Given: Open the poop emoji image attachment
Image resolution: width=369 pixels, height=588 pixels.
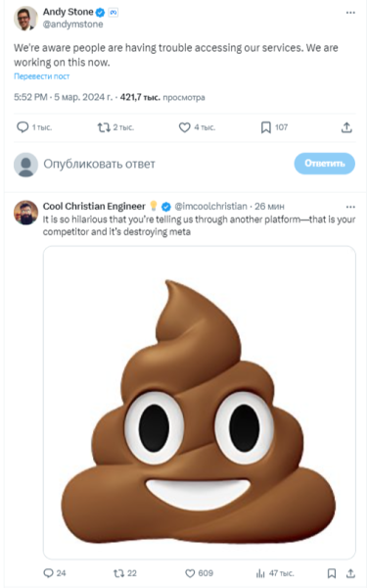Looking at the screenshot, I should tap(200, 403).
